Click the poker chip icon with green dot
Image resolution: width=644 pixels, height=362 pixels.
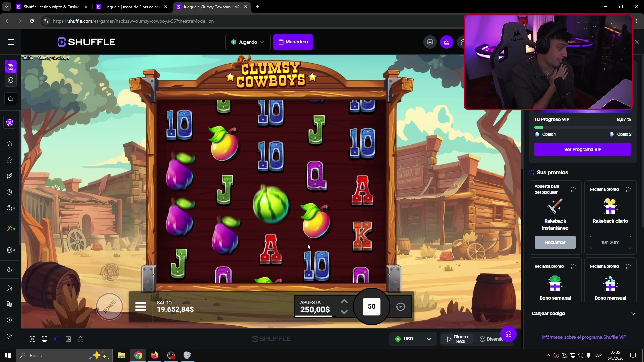pos(9,250)
